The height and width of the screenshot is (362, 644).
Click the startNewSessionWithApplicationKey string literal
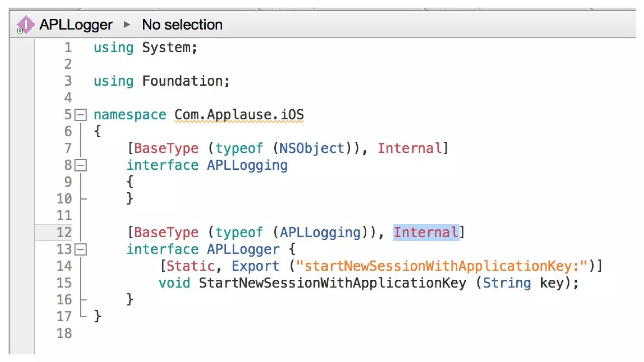(x=441, y=266)
